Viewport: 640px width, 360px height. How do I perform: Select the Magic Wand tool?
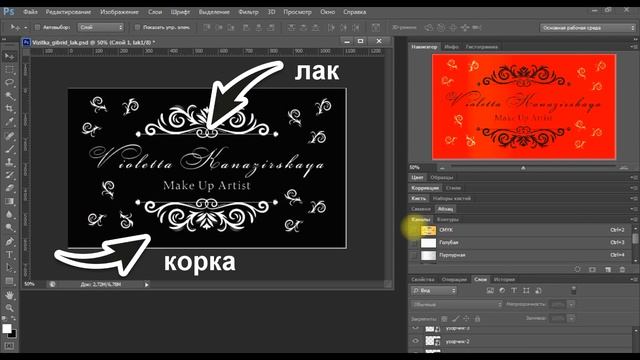pyautogui.click(x=9, y=96)
